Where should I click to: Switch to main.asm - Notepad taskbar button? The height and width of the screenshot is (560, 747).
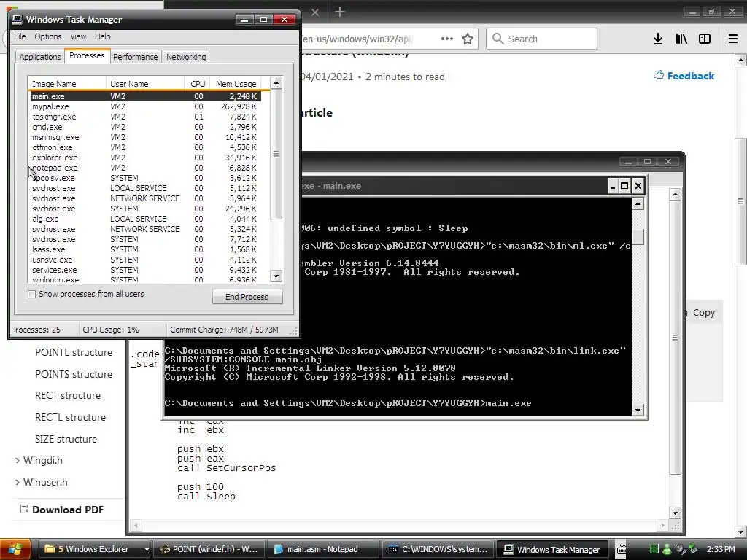(323, 550)
